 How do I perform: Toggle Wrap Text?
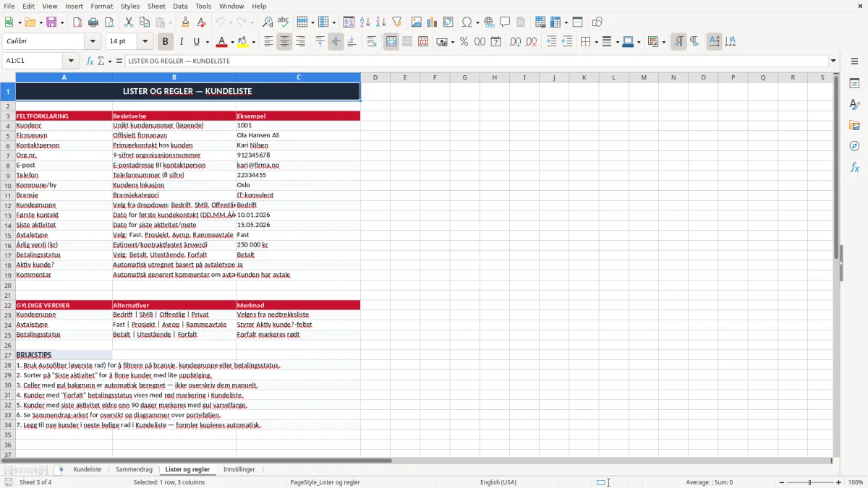coord(372,42)
